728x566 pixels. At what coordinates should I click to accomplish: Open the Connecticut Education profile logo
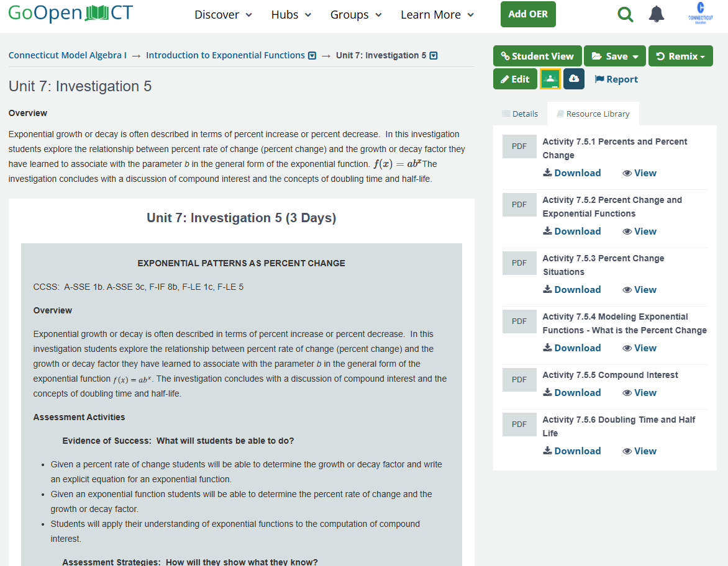[x=701, y=13]
